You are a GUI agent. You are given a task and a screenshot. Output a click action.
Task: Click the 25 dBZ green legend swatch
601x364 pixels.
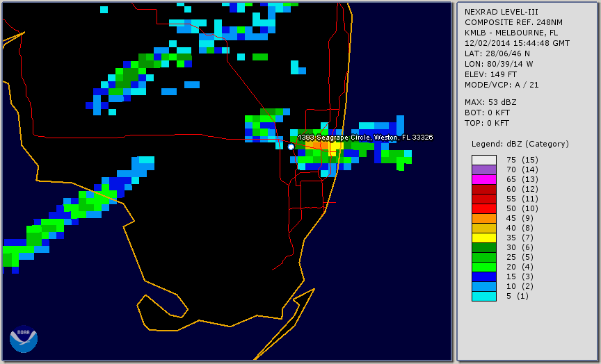click(x=484, y=257)
